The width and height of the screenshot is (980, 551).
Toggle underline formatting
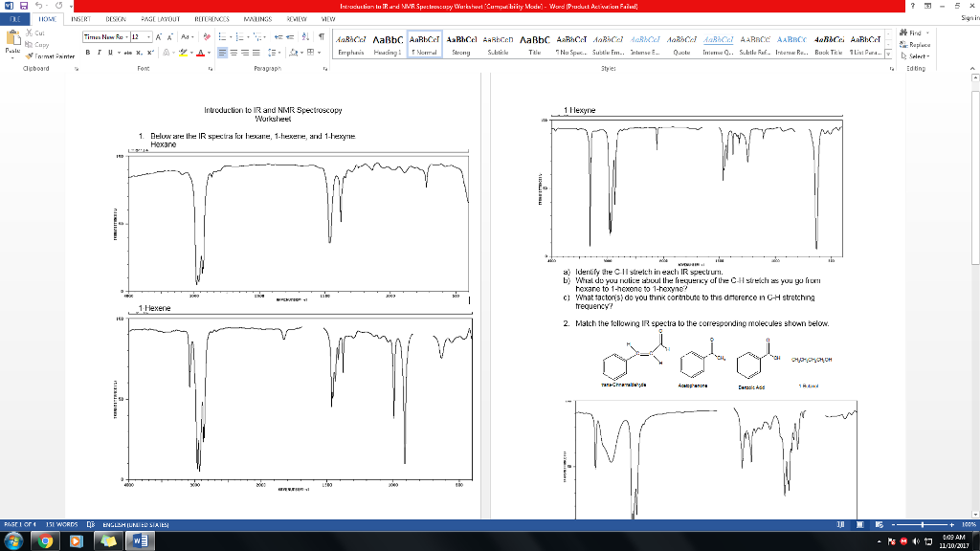[x=111, y=53]
